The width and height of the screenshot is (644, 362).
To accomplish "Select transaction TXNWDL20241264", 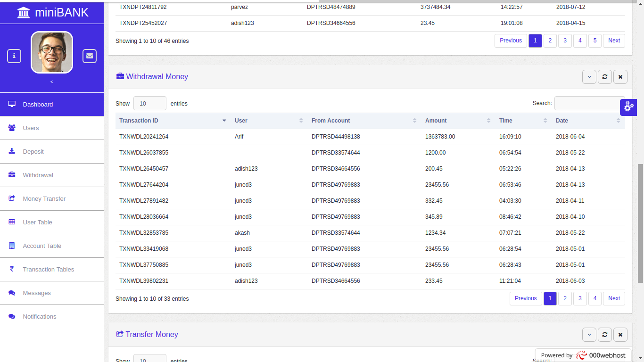I will pos(144,137).
